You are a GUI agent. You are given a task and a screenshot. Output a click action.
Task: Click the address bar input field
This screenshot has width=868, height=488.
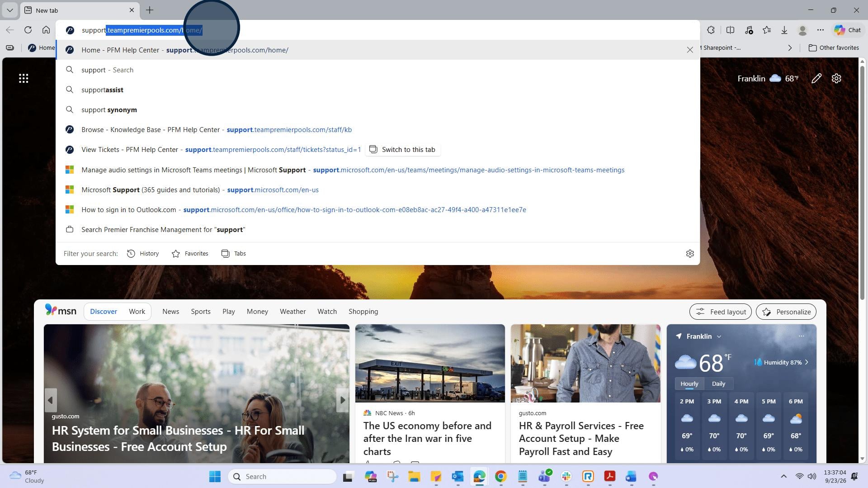click(x=377, y=30)
